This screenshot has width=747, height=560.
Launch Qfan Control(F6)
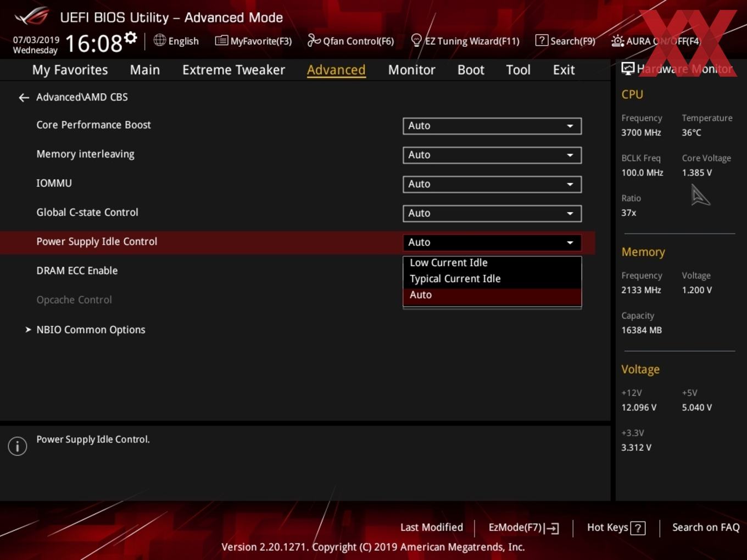click(x=350, y=41)
